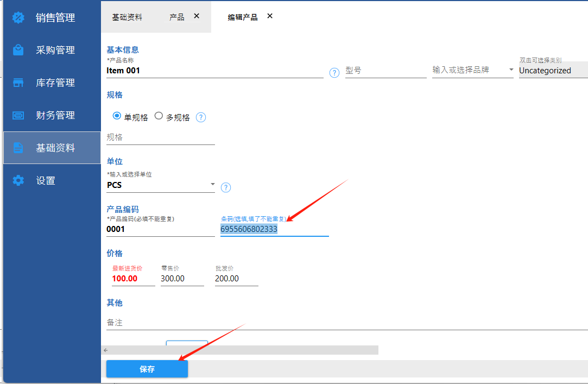Click the Uncategorized category selector
The width and height of the screenshot is (588, 384).
click(x=551, y=71)
